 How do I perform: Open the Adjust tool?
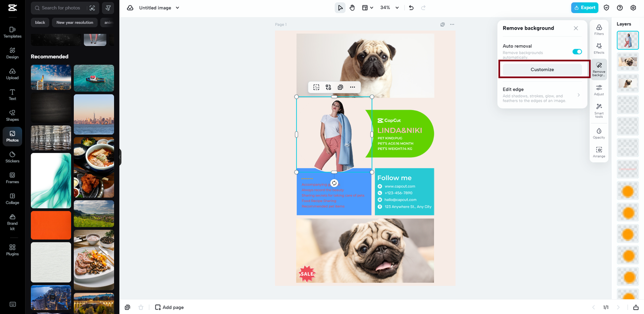(x=599, y=91)
